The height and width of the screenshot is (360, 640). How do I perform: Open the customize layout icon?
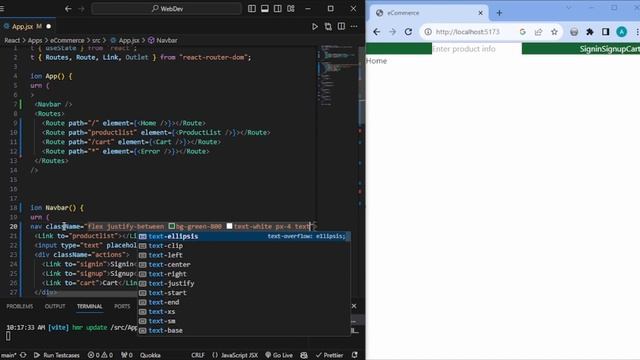[x=291, y=9]
